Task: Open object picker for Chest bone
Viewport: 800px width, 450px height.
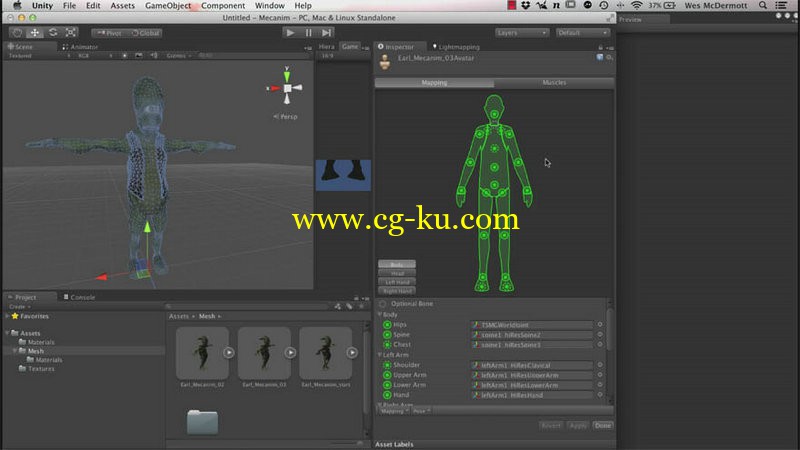Action: click(x=600, y=344)
